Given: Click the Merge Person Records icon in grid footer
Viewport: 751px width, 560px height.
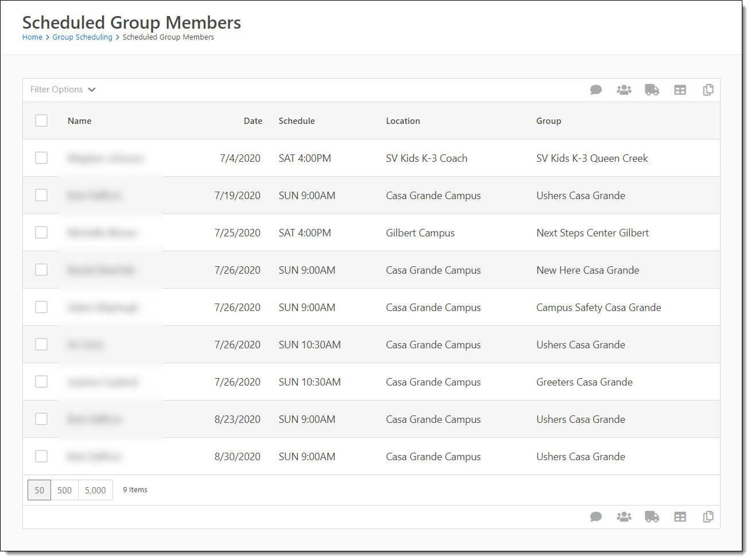Looking at the screenshot, I should (624, 517).
